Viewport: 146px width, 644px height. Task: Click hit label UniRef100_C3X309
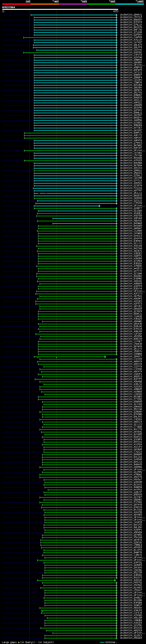pyautogui.click(x=131, y=359)
